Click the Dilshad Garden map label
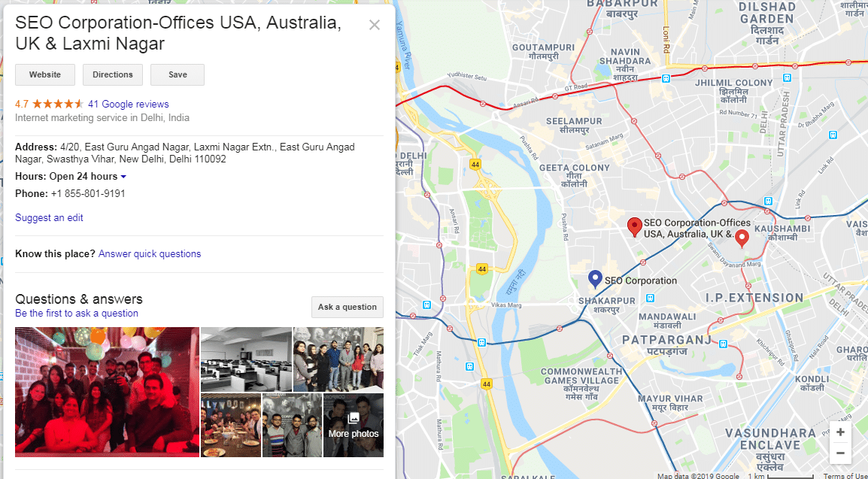The width and height of the screenshot is (868, 479). [x=767, y=24]
